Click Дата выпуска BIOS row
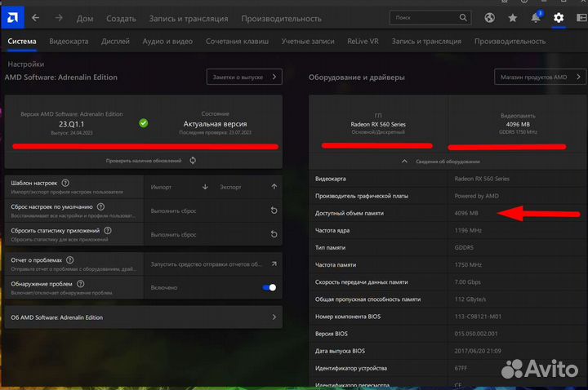The width and height of the screenshot is (588, 390). (x=448, y=351)
